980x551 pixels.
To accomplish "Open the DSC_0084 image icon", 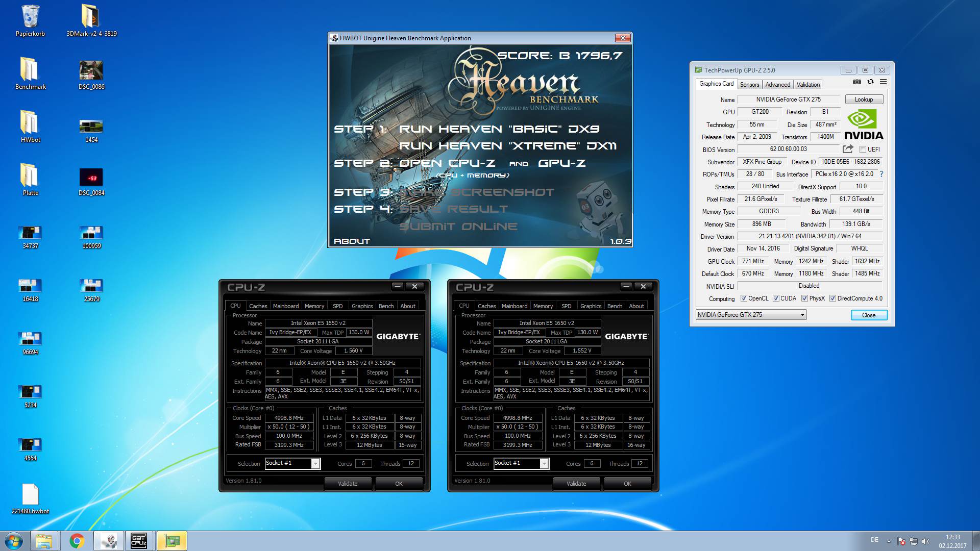I will click(91, 182).
